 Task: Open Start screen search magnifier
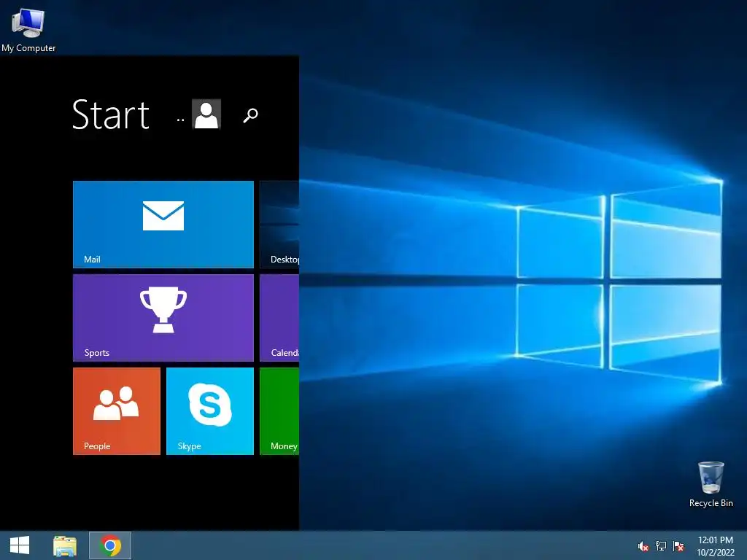tap(251, 115)
